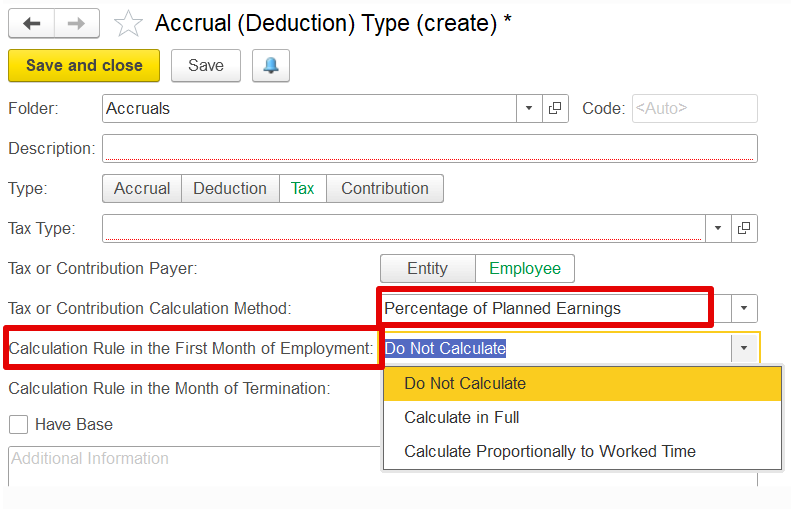Collapse the First Month rule dropdown arrow

(x=744, y=348)
